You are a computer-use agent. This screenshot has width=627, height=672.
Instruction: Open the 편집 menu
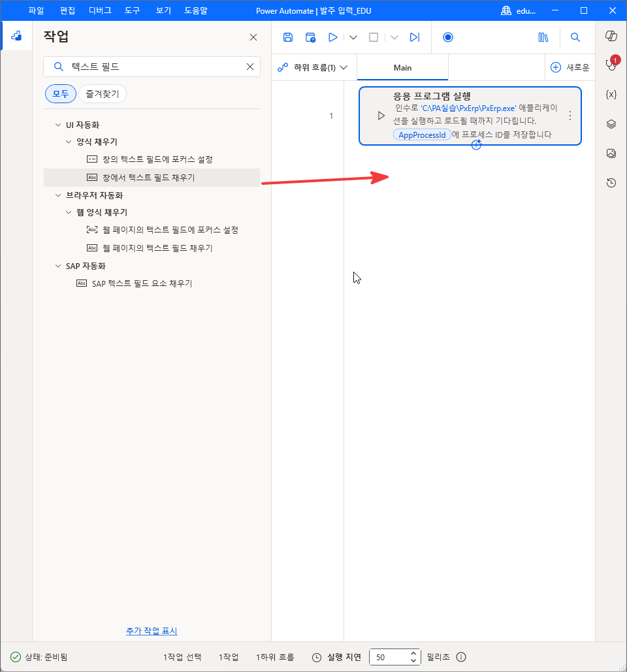tap(67, 10)
